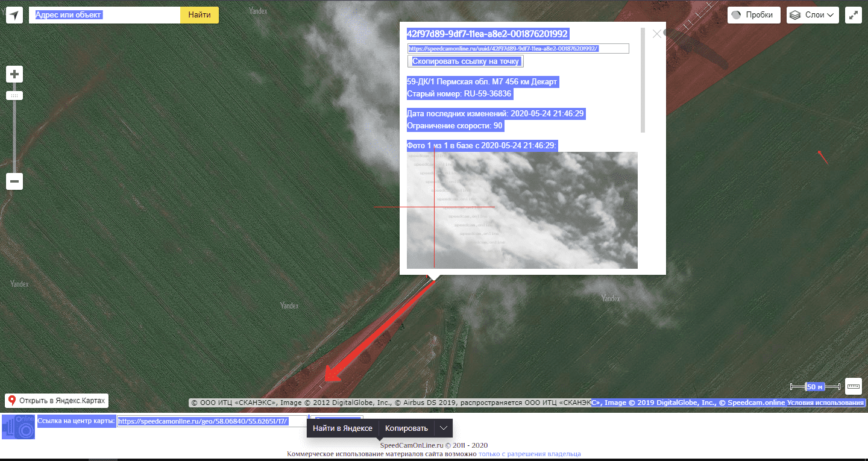Zoom out with the minus button

coord(14,181)
